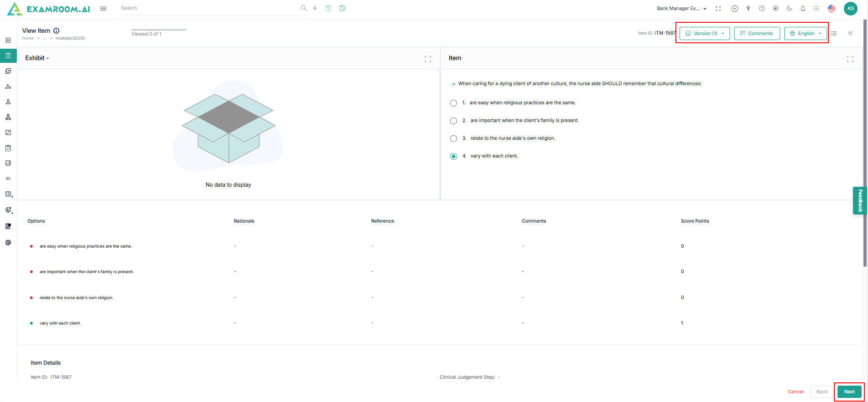Click the history clock icon
Screen dimensions: 868x402
(x=342, y=8)
